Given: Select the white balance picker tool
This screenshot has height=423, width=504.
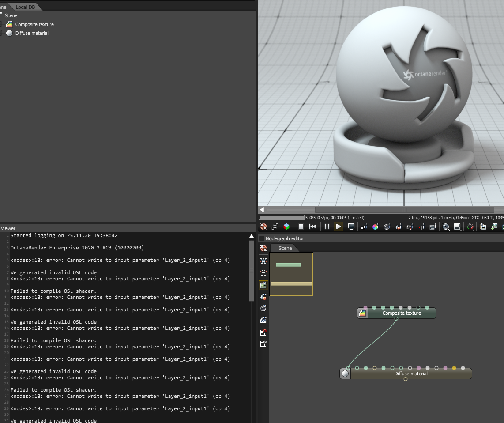Looking at the screenshot, I should 375,227.
